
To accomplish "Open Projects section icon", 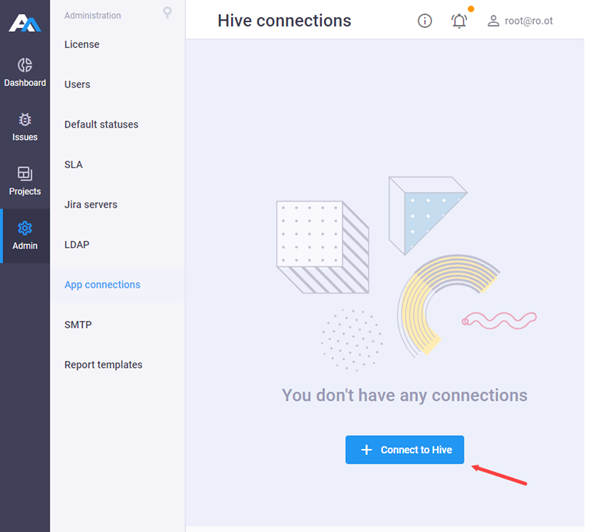I will click(25, 174).
